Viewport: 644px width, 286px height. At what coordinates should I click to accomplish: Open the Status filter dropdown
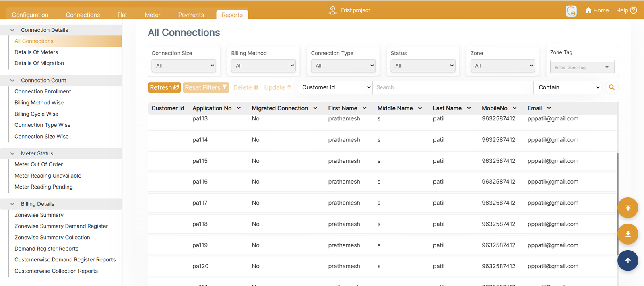423,66
